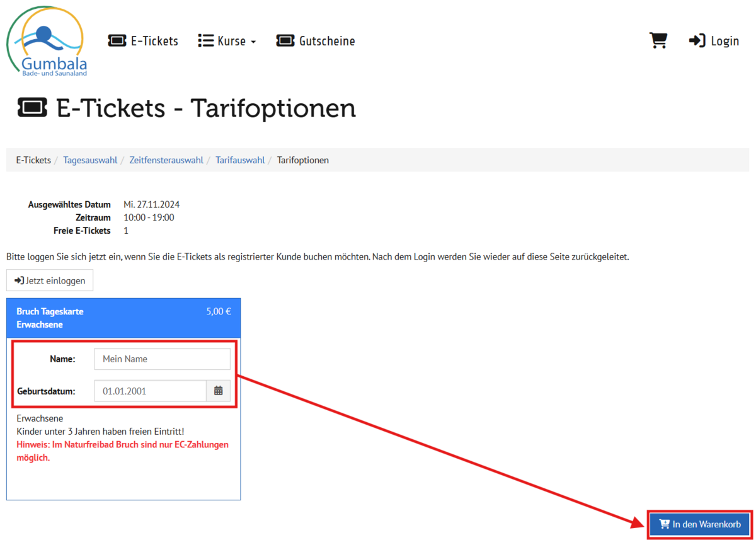Click the ticket icon beside E-Tickets in navbar
Screen dimensions: 756x540
(x=117, y=41)
